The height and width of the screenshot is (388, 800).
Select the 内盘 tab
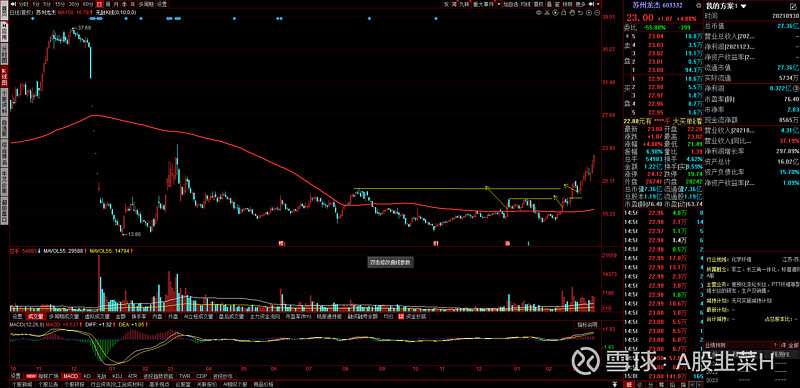click(157, 317)
